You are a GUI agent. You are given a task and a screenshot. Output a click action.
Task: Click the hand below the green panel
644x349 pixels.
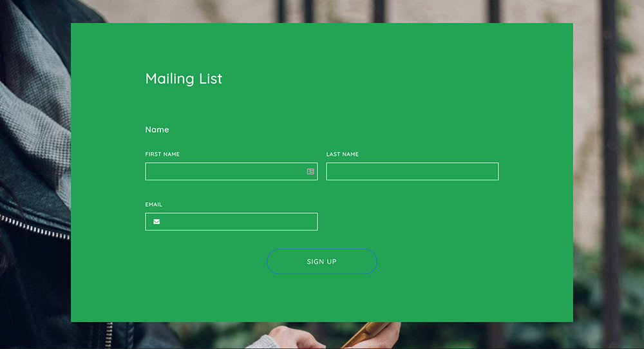[290, 336]
